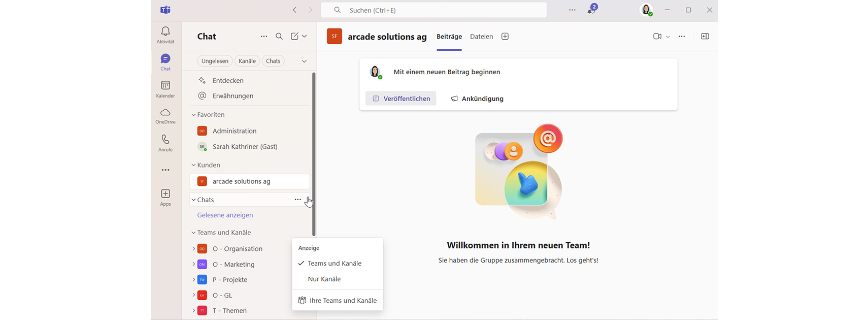This screenshot has width=868, height=320.
Task: Click the chat list vertical scrollbar
Action: (x=314, y=154)
